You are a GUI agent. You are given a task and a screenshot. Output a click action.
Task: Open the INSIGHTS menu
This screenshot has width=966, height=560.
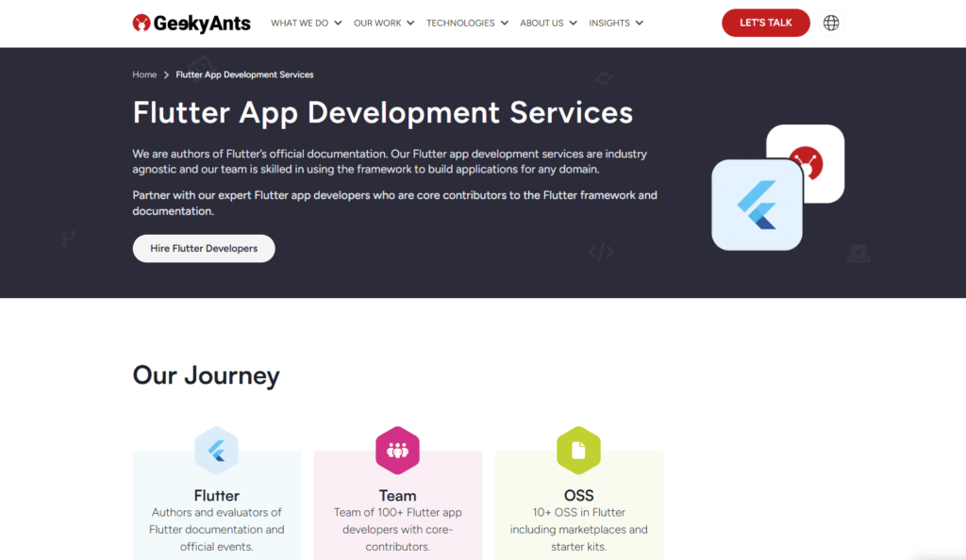tap(616, 24)
